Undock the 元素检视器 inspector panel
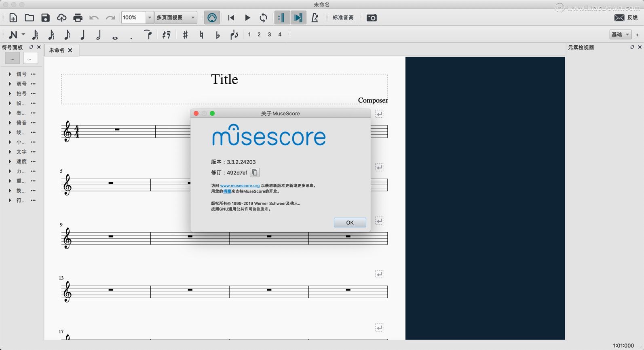This screenshot has height=350, width=644. 632,47
